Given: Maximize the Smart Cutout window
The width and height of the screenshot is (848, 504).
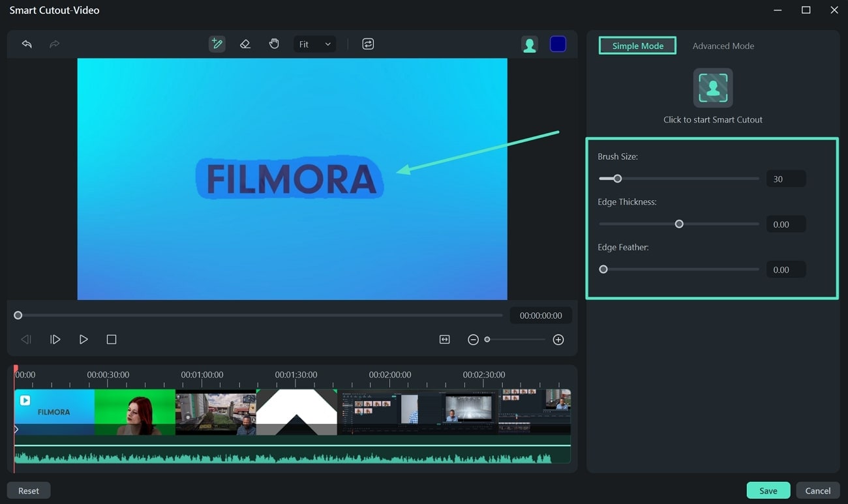Looking at the screenshot, I should click(x=806, y=10).
